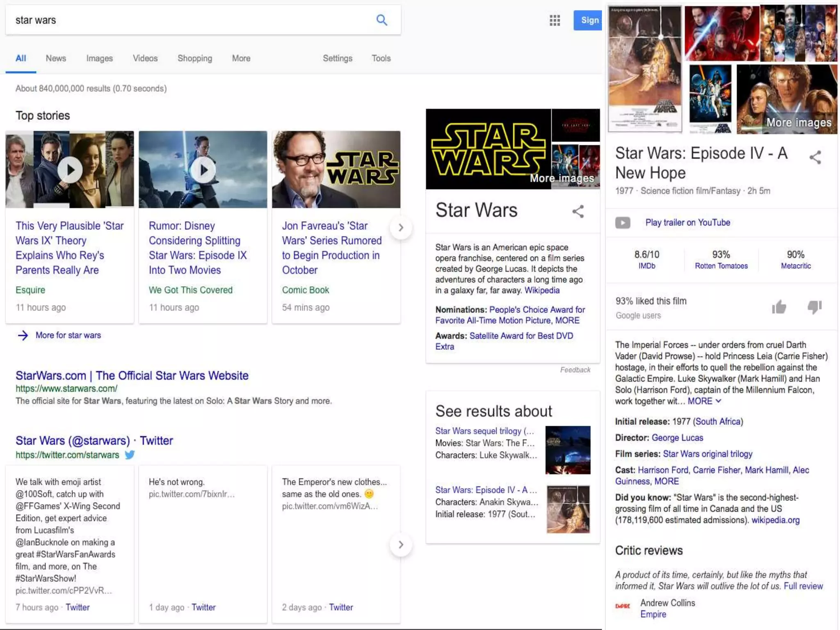Click the Sign in button
Image resolution: width=840 pixels, height=630 pixels.
click(588, 20)
